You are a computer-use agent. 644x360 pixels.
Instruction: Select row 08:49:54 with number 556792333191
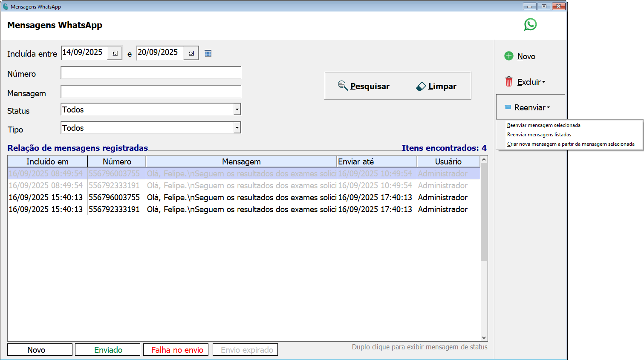[x=244, y=185]
